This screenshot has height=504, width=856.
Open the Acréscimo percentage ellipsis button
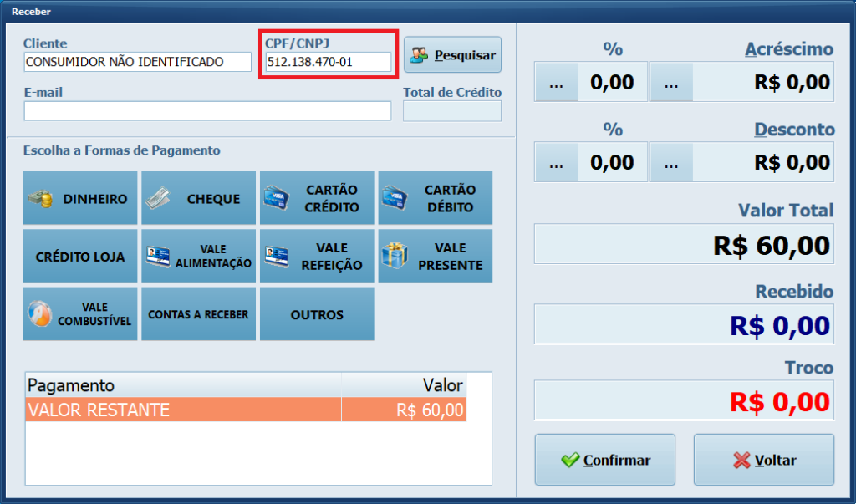pos(556,82)
